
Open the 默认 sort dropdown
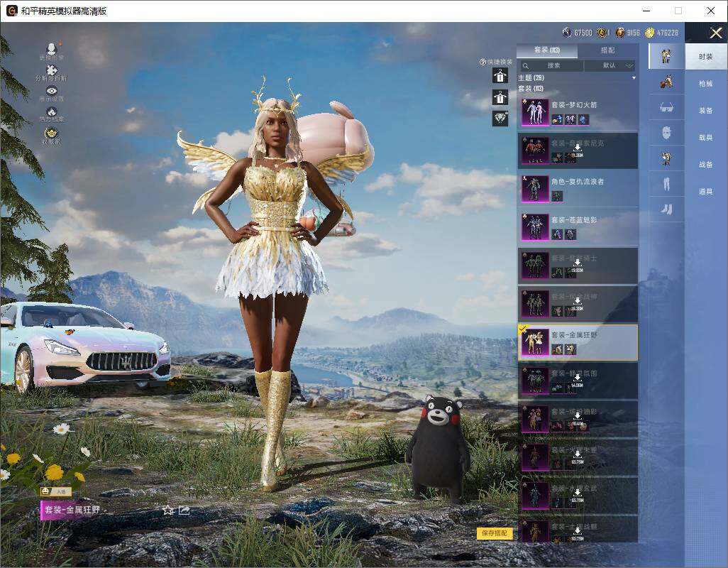coord(610,66)
